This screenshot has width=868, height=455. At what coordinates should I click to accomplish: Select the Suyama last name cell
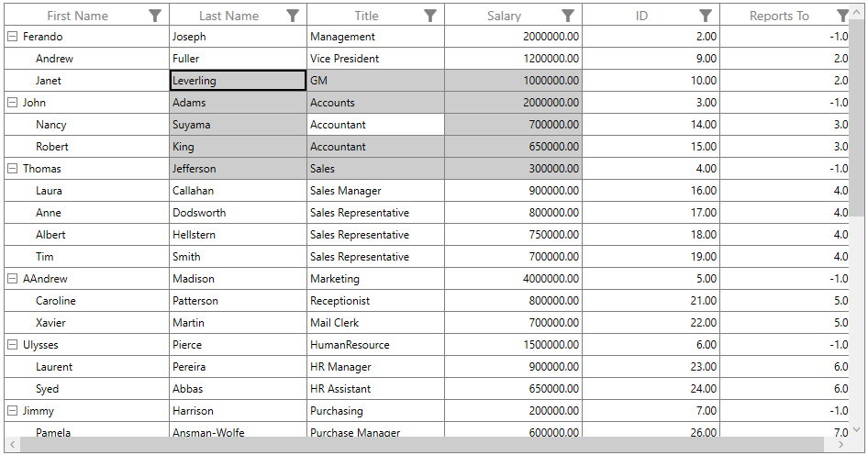(x=238, y=125)
